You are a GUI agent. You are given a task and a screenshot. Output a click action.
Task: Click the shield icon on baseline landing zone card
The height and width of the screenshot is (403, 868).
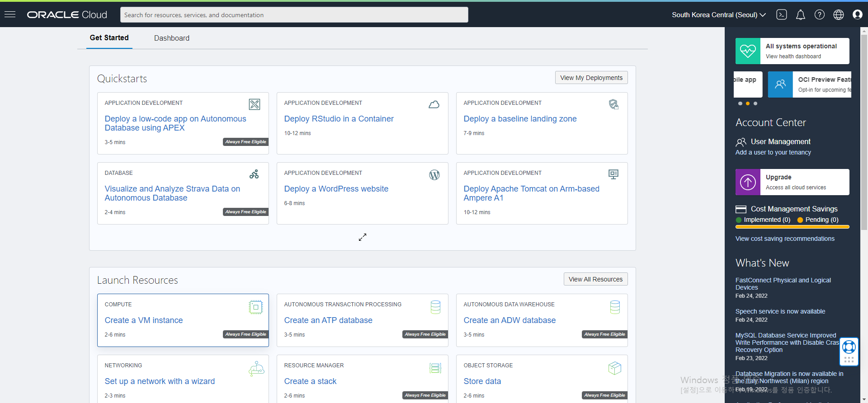(x=613, y=104)
